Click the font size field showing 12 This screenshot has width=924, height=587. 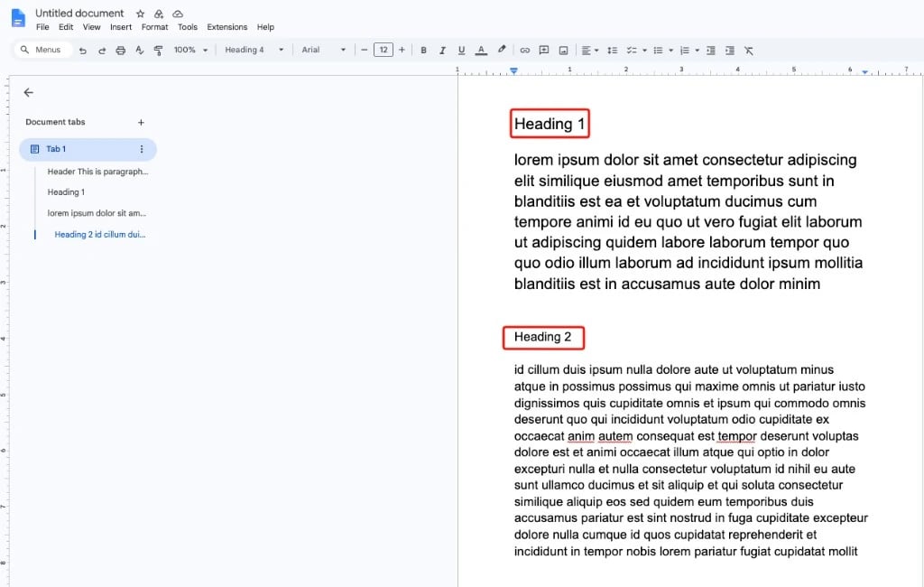383,51
